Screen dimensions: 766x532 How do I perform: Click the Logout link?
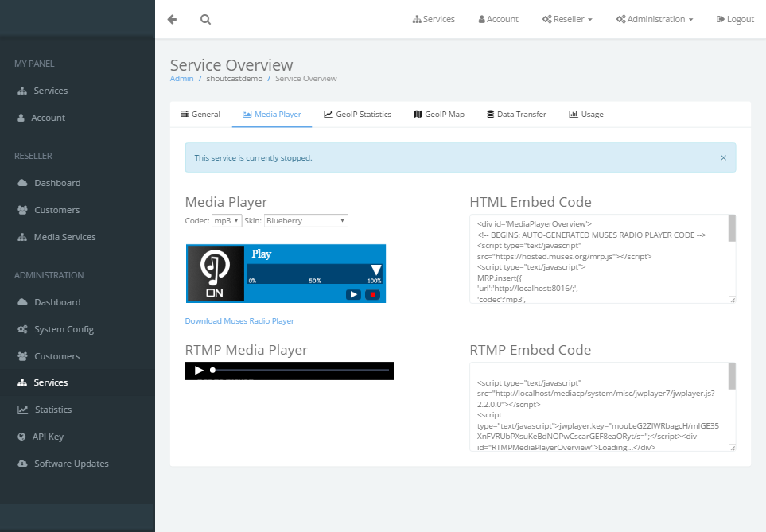[x=735, y=19]
